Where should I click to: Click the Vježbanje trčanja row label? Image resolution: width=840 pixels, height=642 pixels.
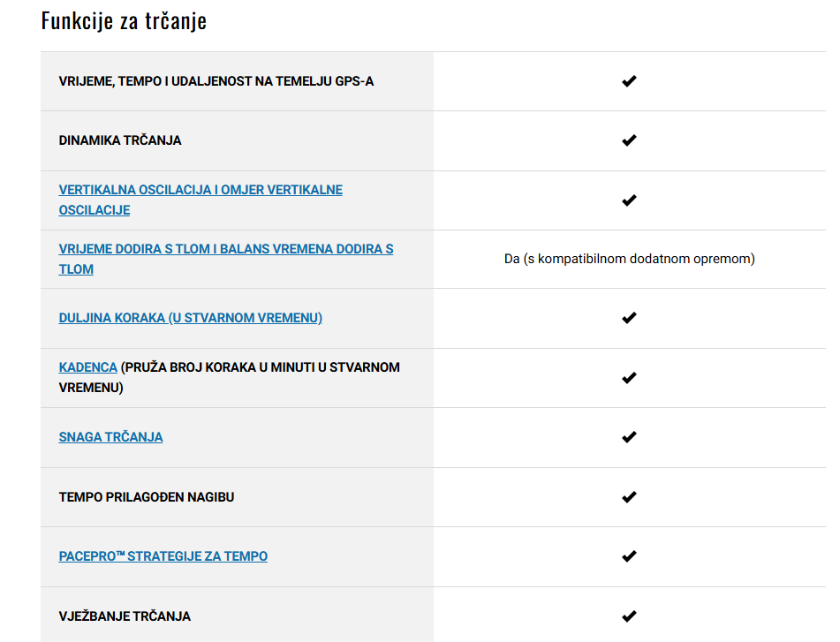pos(125,616)
